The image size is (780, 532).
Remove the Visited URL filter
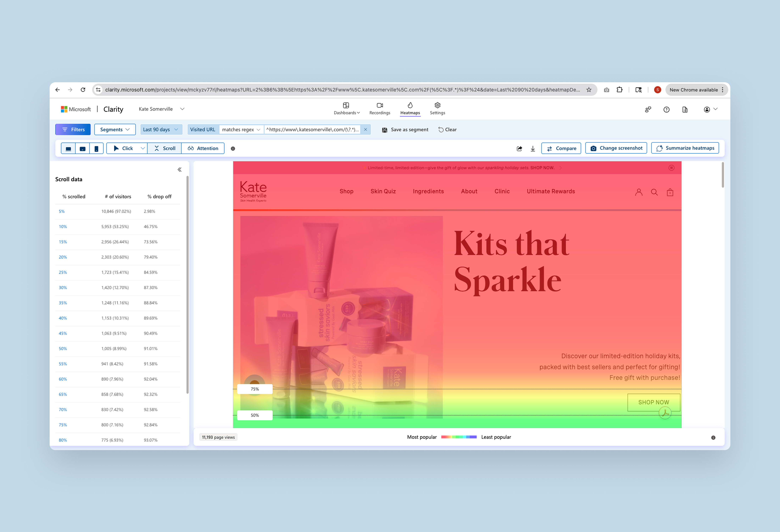point(366,130)
